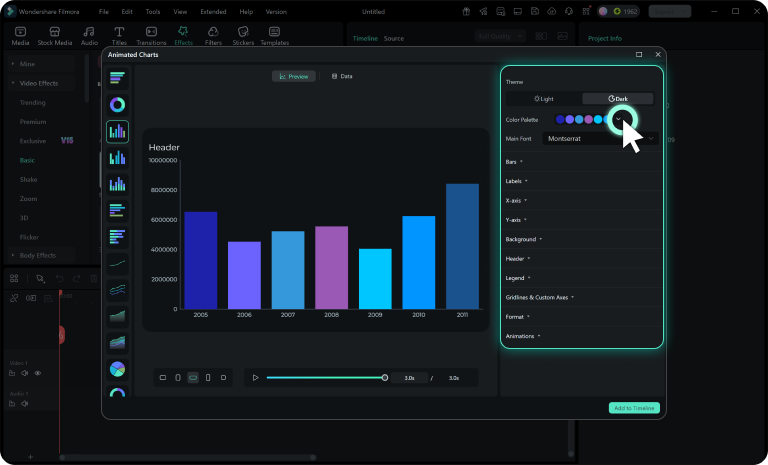The height and width of the screenshot is (465, 768).
Task: Select the donut chart type
Action: pos(118,105)
